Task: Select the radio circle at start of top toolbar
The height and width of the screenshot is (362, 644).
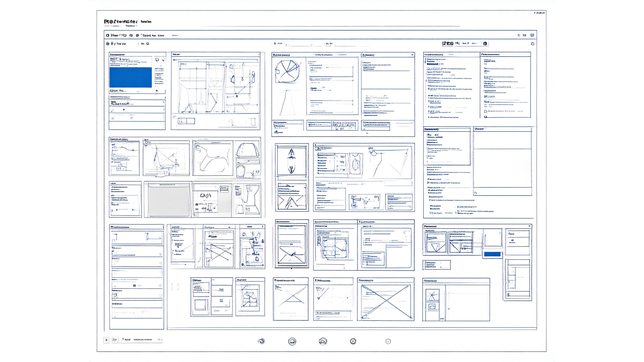Action: [x=107, y=35]
